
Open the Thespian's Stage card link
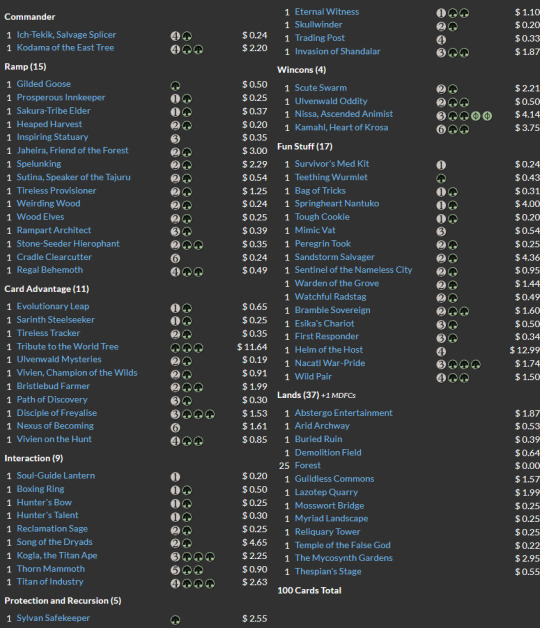(328, 572)
